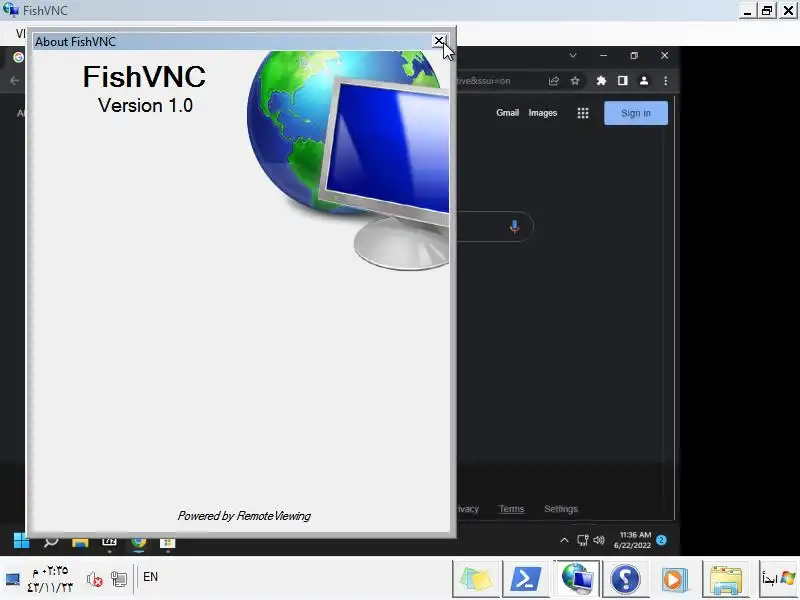The width and height of the screenshot is (800, 600).
Task: Open local clock with Arabic date
Action: (50, 579)
